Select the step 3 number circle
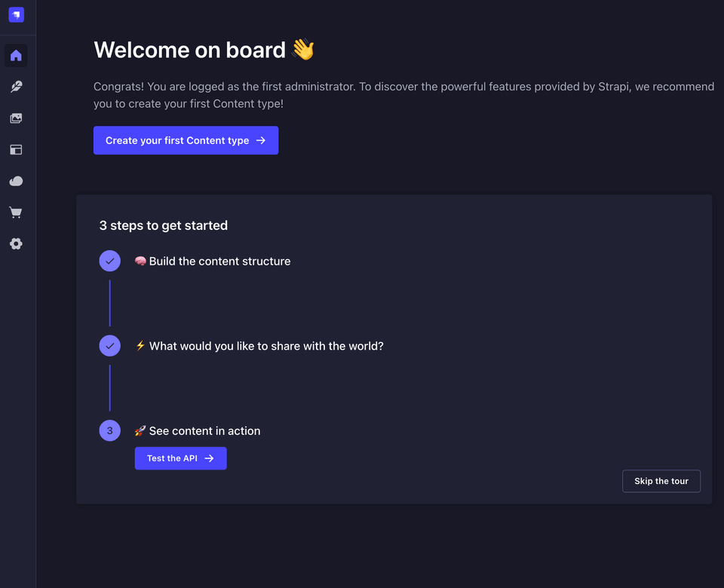Image resolution: width=724 pixels, height=588 pixels. pyautogui.click(x=110, y=431)
